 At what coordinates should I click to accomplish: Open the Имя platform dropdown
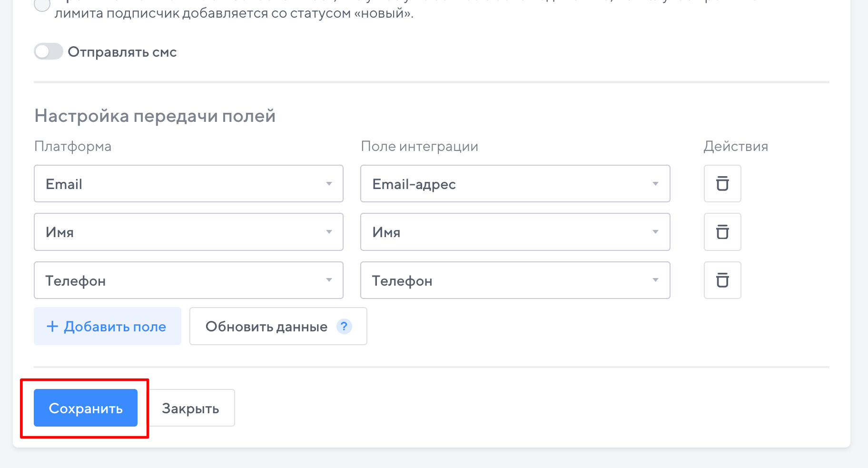coord(188,232)
